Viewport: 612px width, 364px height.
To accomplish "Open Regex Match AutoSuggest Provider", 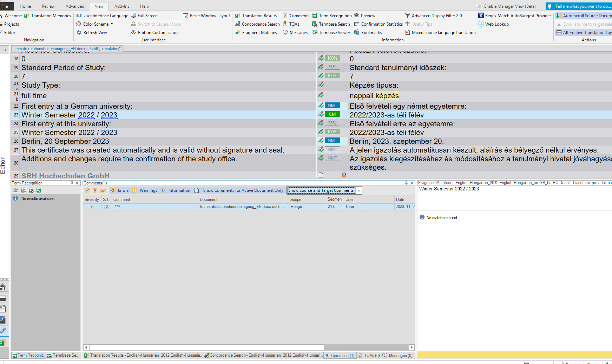I will click(515, 16).
